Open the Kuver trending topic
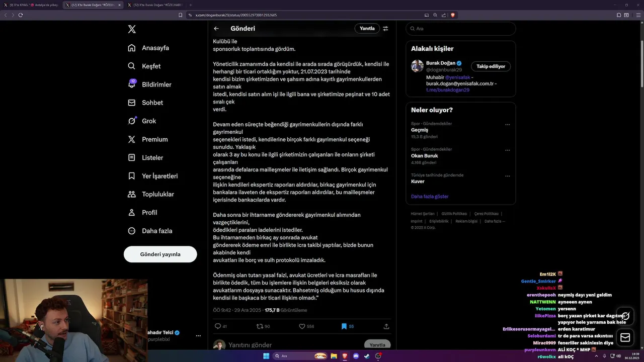The height and width of the screenshot is (362, 644). pos(418,181)
